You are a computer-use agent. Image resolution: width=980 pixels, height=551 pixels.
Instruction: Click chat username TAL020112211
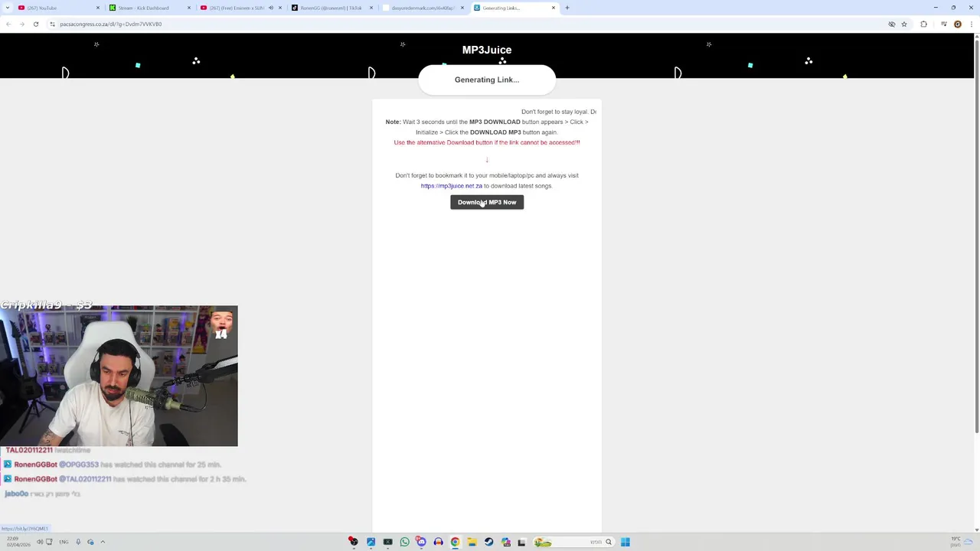29,450
